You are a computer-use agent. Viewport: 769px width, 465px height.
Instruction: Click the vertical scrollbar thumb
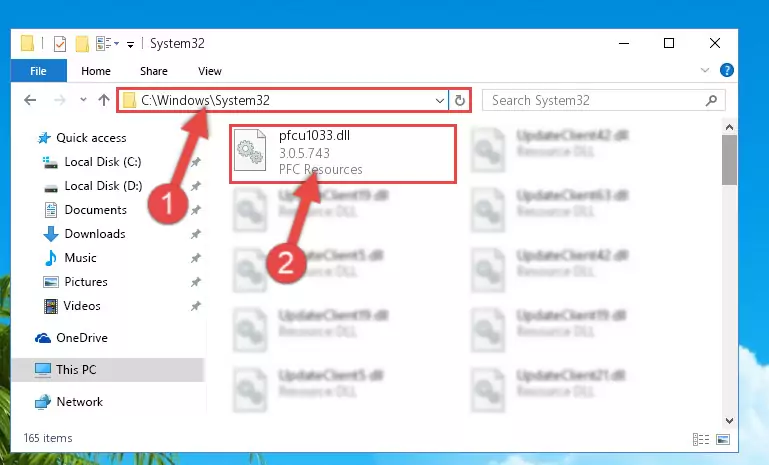(x=729, y=160)
